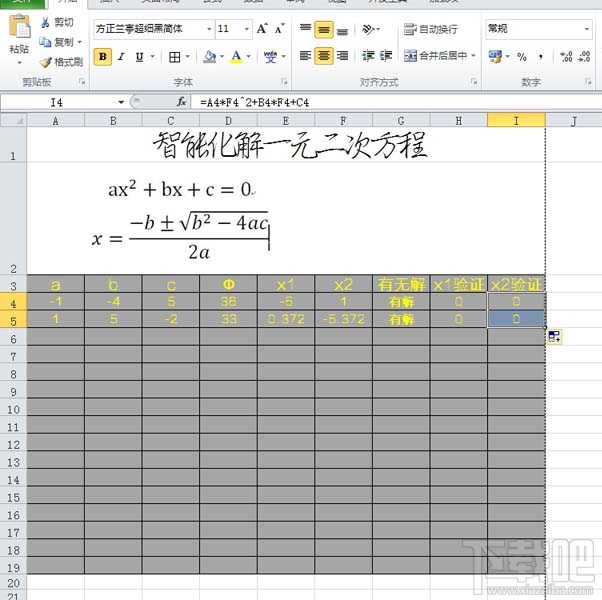Viewport: 602px width, 600px height.
Task: Apply comma style
Action: coord(541,57)
